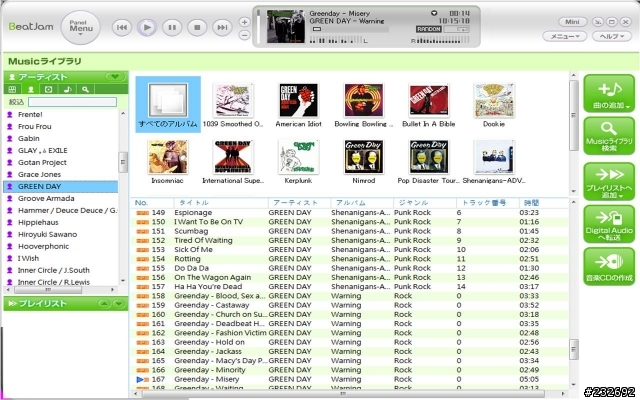The image size is (640, 400).
Task: Open the メニュー menu
Action: 565,36
